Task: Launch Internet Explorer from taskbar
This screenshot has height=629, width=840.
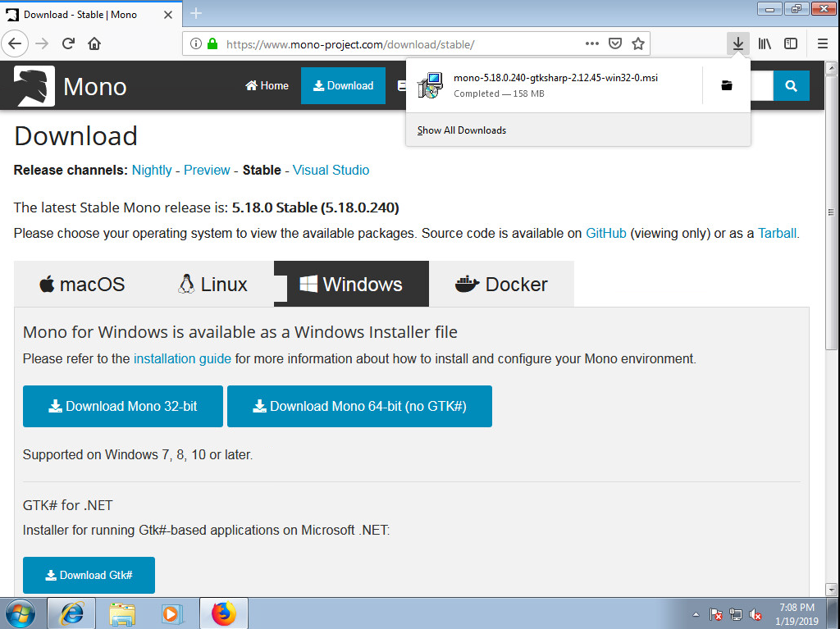Action: click(72, 613)
